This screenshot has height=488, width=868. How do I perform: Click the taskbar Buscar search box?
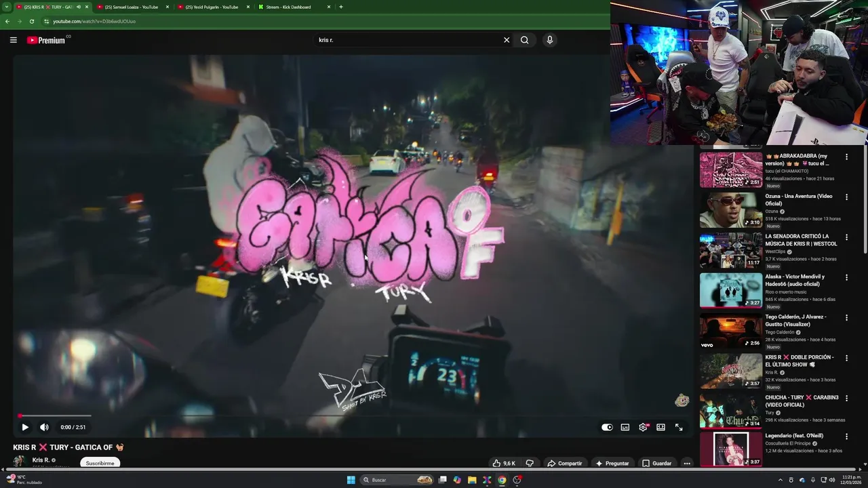click(x=397, y=480)
